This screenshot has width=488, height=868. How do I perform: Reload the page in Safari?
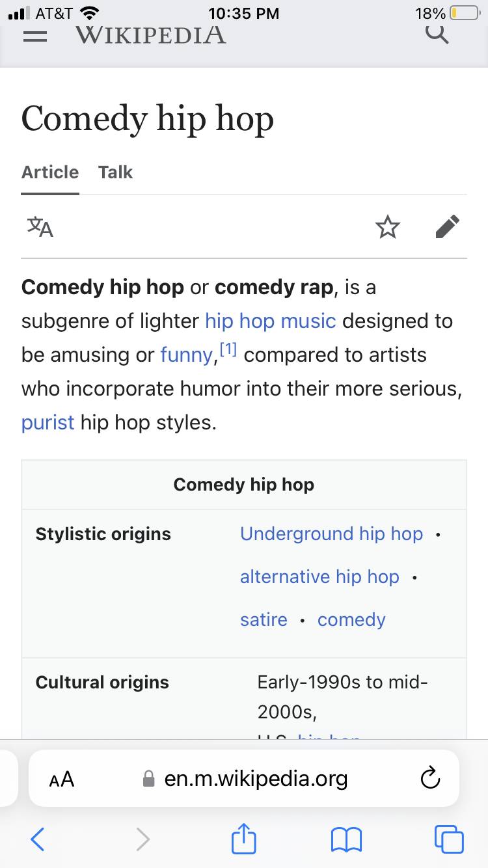pyautogui.click(x=431, y=778)
